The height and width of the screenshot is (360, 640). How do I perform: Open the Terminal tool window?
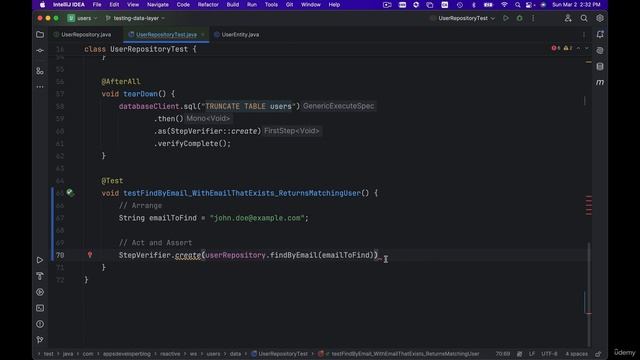(40, 308)
